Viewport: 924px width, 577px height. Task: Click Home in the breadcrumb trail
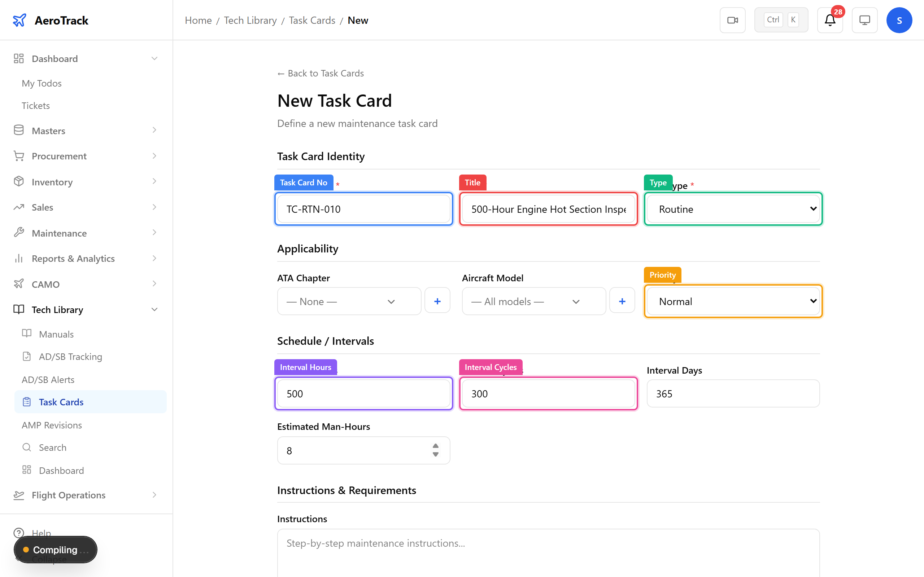pos(198,20)
